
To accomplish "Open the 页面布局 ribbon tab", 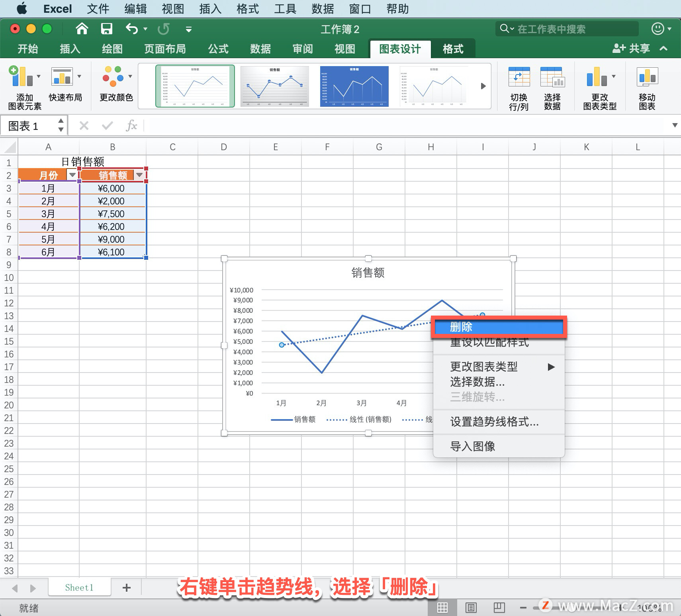I will (165, 49).
